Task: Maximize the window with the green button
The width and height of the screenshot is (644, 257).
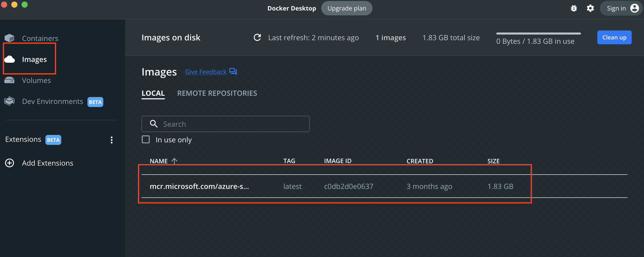Action: point(25,4)
